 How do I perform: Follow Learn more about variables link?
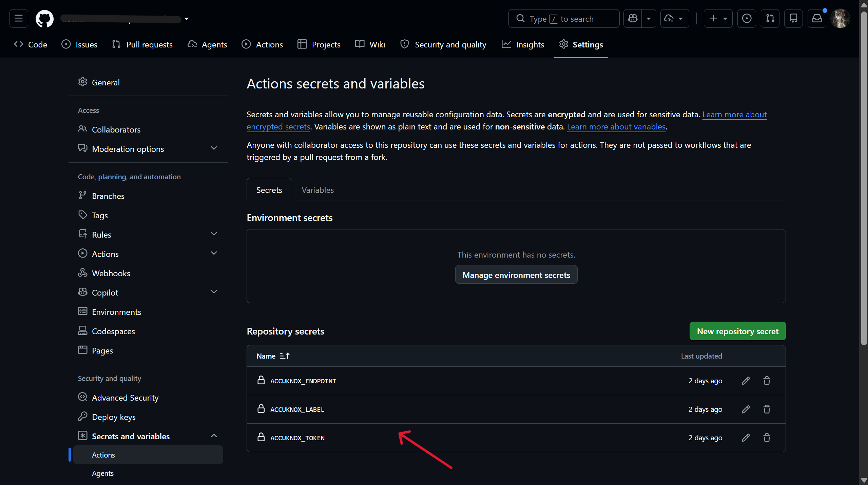point(616,126)
